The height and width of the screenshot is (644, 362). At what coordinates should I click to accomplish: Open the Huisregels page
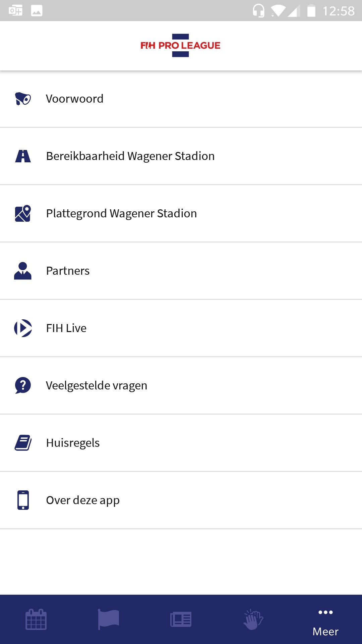click(73, 443)
